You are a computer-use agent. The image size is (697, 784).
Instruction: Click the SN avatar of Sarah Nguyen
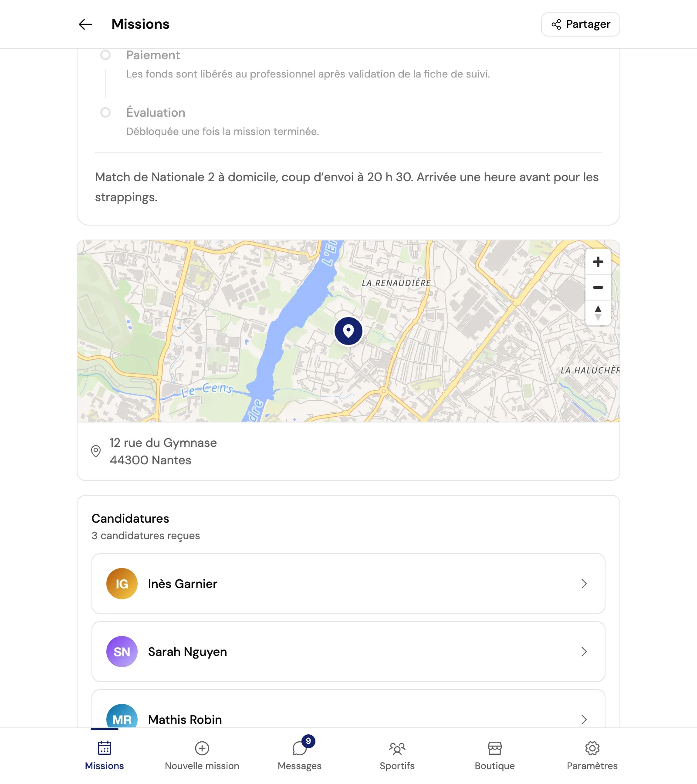tap(122, 652)
